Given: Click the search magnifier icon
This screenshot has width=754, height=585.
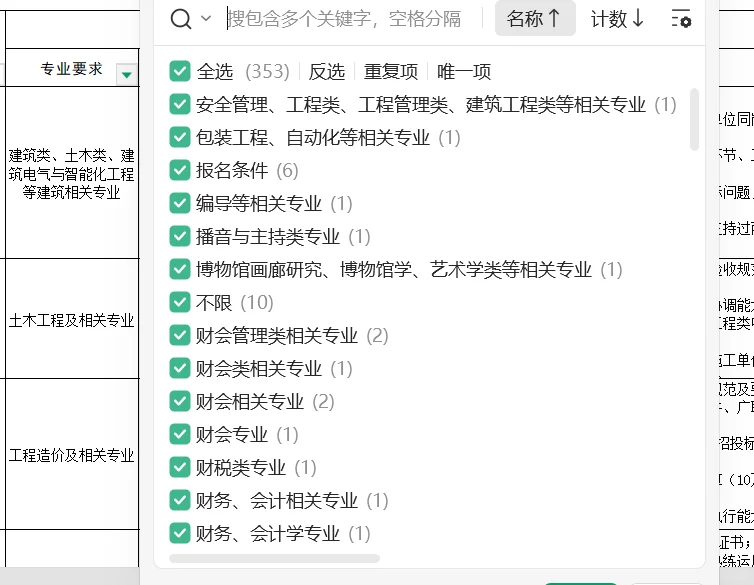Looking at the screenshot, I should click(181, 19).
